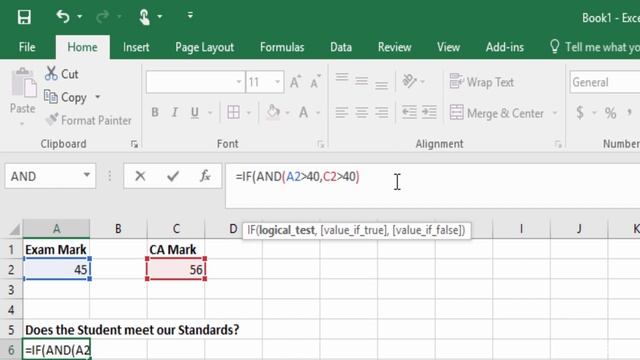This screenshot has height=360, width=640.
Task: Click the Increase Font Size icon
Action: point(295,82)
